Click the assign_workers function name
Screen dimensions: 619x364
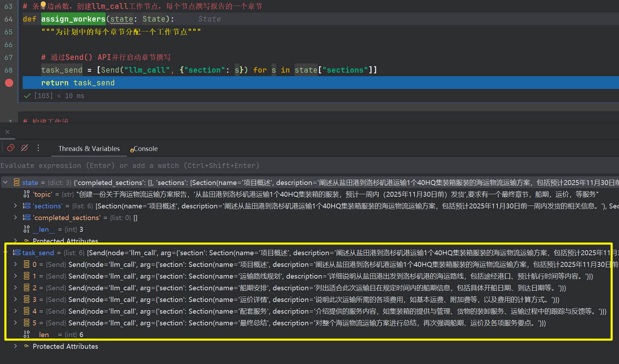pos(73,19)
